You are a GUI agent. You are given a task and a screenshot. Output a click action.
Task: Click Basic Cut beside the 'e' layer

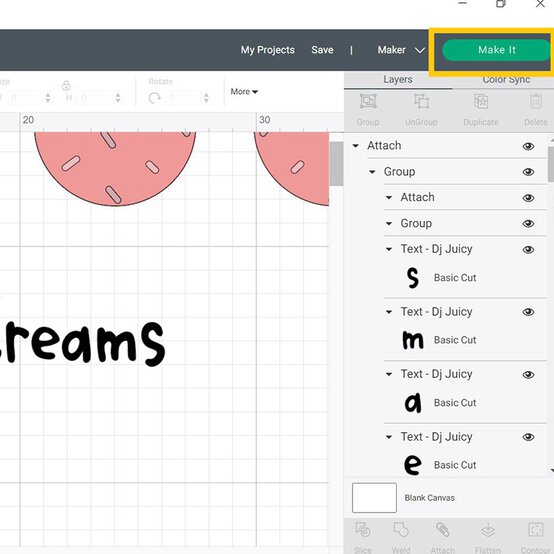[455, 465]
